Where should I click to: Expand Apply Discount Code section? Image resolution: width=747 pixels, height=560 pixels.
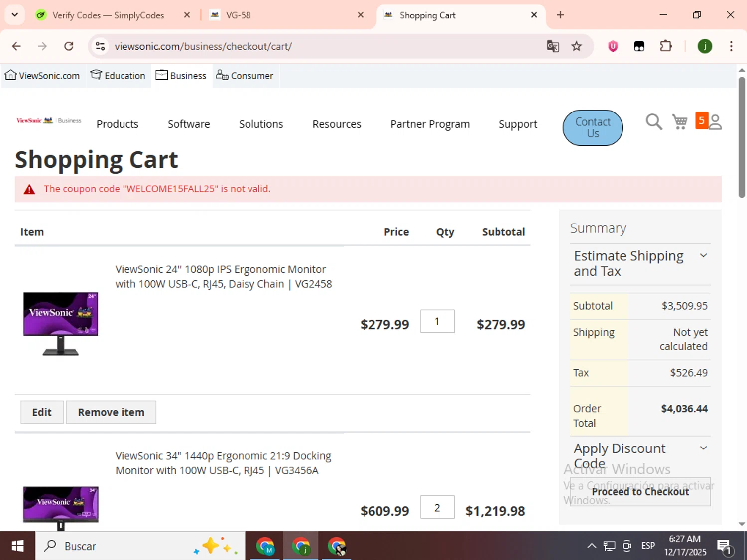[x=640, y=455]
